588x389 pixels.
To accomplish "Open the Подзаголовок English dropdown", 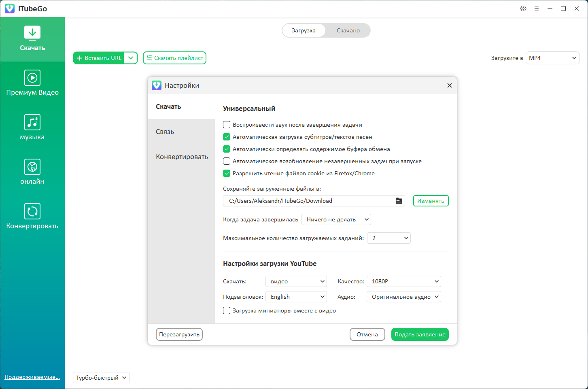I will [x=296, y=297].
